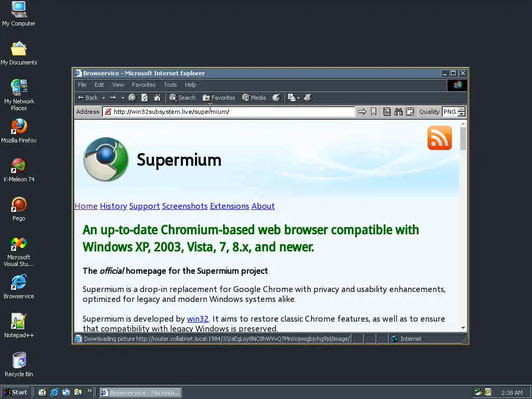Click the Supermium logo image

pyautogui.click(x=106, y=159)
